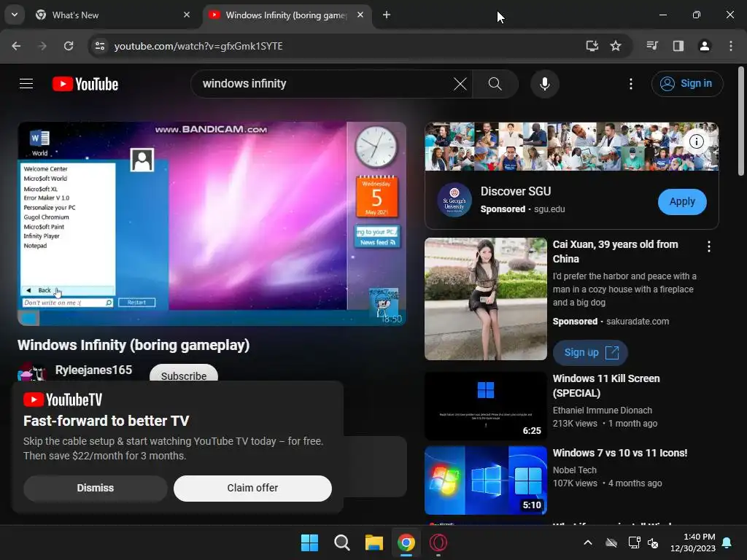Dismiss the YouTube TV offer
747x560 pixels.
click(96, 488)
